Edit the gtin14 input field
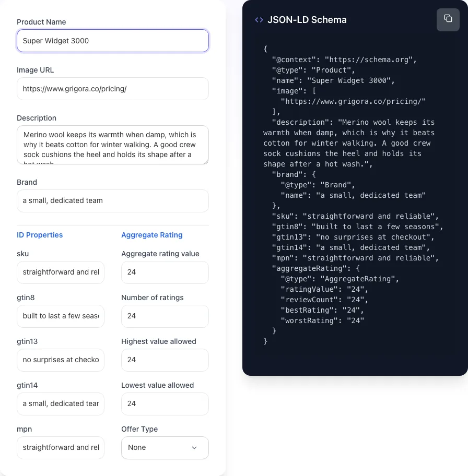Screen dimensions: 468x476 pyautogui.click(x=61, y=404)
